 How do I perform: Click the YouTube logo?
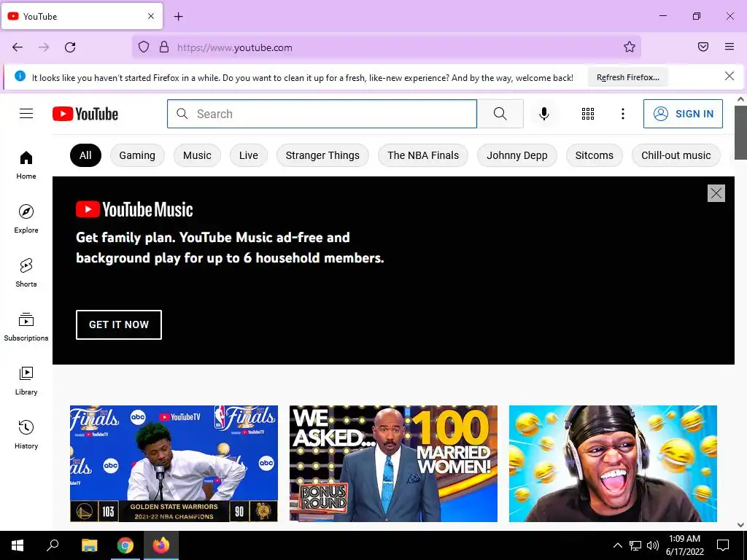click(x=85, y=114)
